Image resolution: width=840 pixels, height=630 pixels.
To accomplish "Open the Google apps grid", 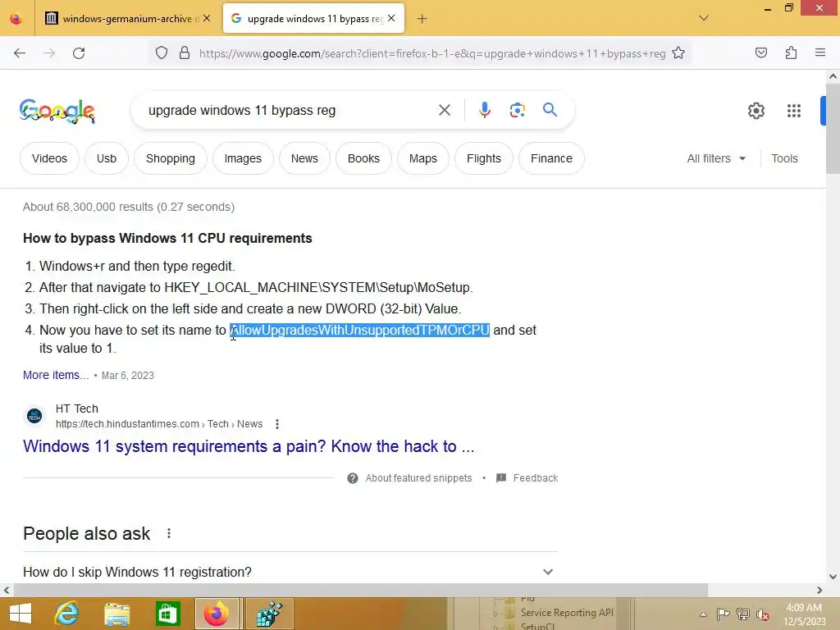I will click(x=794, y=111).
